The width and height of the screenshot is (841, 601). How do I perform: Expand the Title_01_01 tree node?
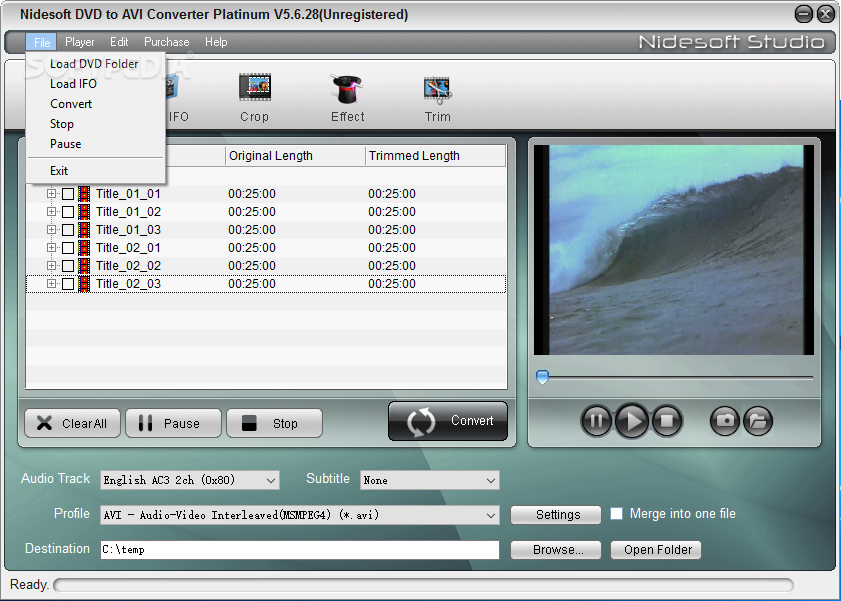(51, 194)
